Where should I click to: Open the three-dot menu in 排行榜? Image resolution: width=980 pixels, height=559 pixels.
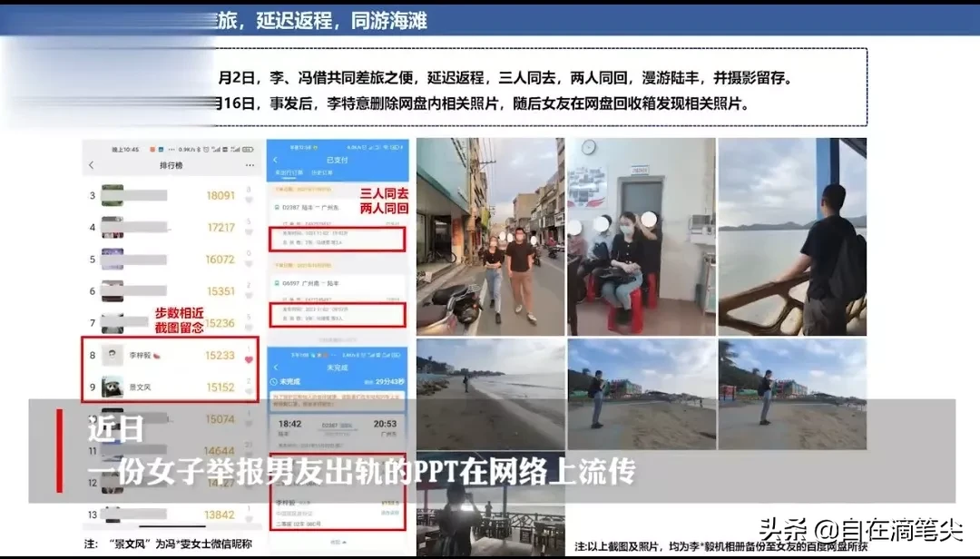click(x=250, y=165)
